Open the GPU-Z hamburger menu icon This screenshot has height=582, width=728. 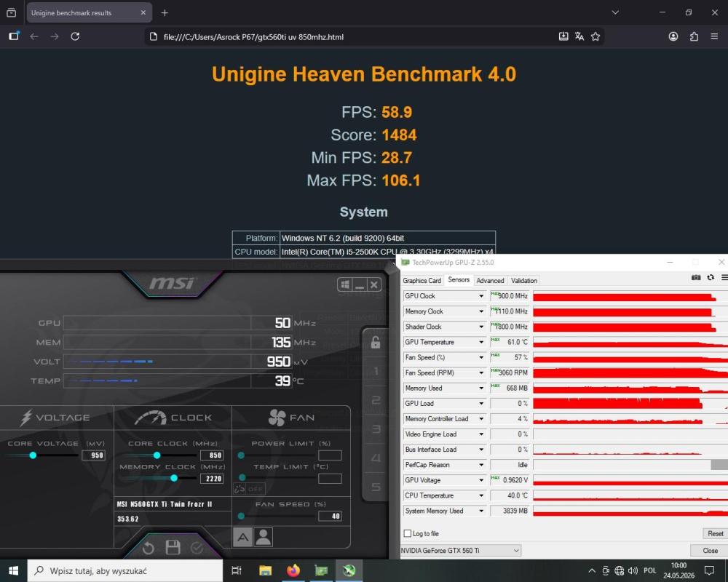[724, 277]
